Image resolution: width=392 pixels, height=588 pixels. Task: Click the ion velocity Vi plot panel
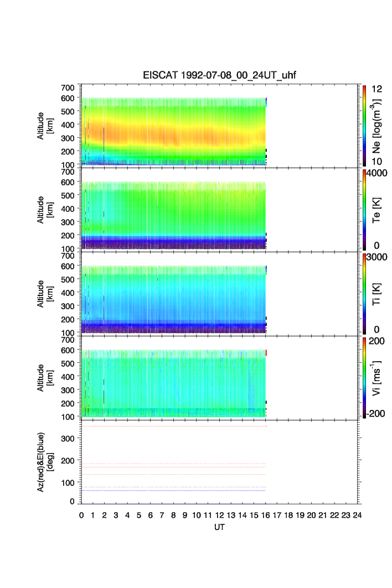pyautogui.click(x=219, y=378)
